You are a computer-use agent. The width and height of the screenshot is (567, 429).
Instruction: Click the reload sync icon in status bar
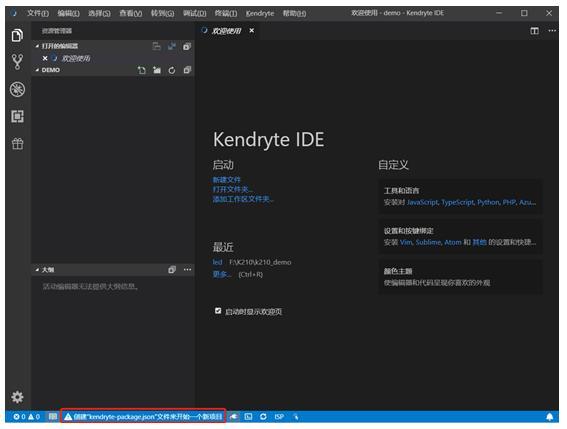coord(263,417)
